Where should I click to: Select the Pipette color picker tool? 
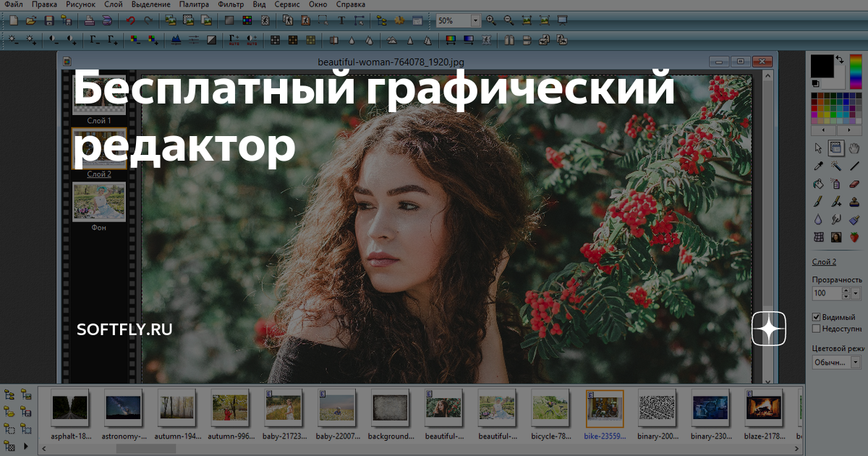click(x=819, y=166)
